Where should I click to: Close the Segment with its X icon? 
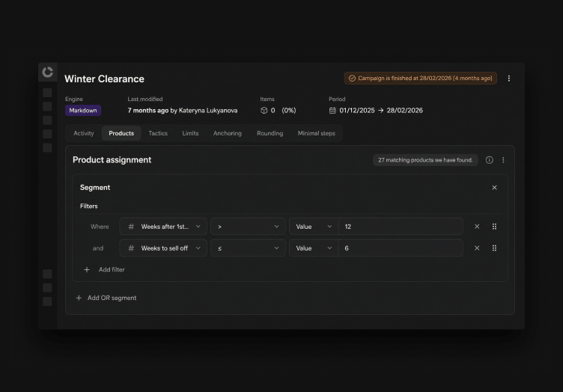click(x=494, y=188)
